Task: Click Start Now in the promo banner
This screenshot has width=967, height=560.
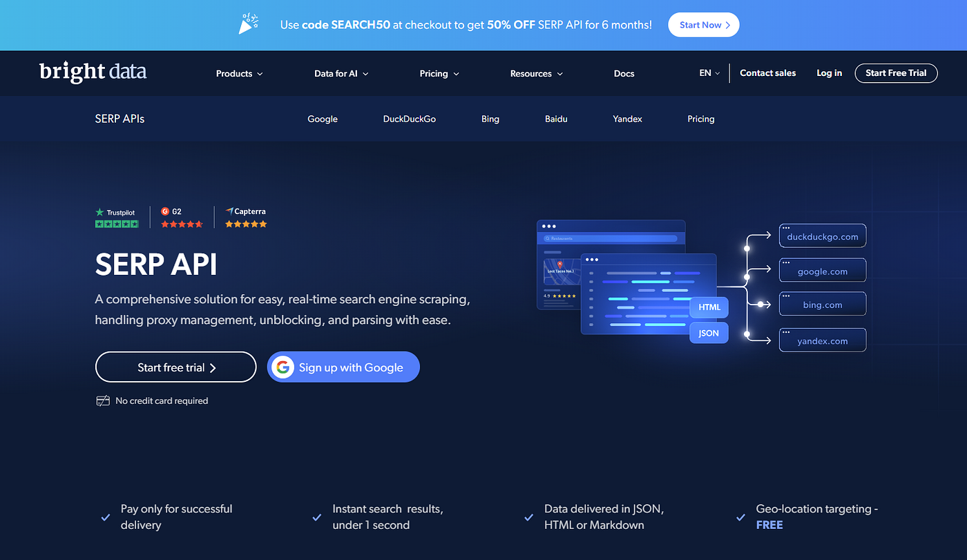Action: [x=704, y=25]
